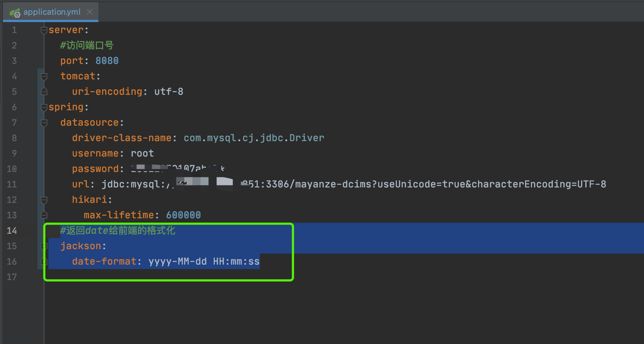Click 'com.mysql.cj.jdbc.Driver' value
Viewport: 644px width, 344px height.
(254, 138)
